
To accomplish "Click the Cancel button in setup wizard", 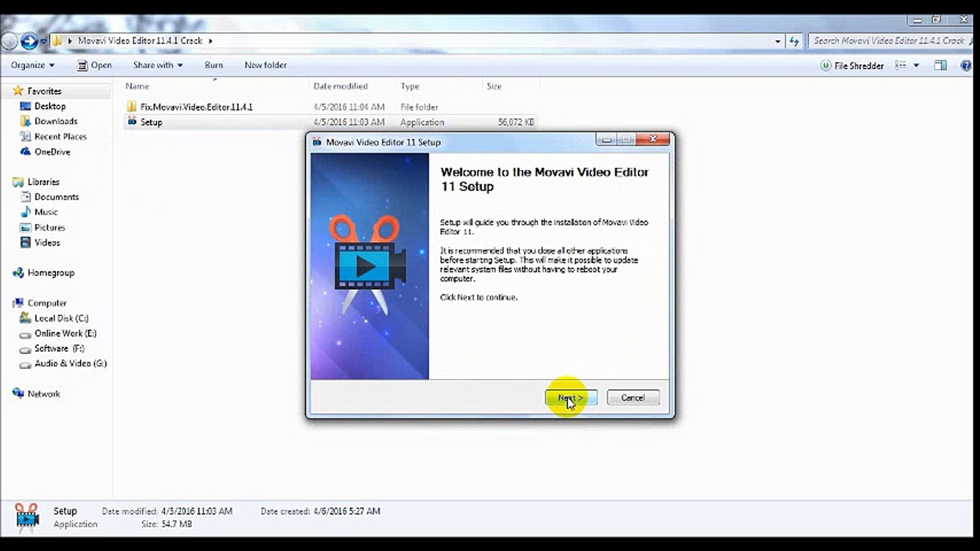I will pyautogui.click(x=633, y=397).
